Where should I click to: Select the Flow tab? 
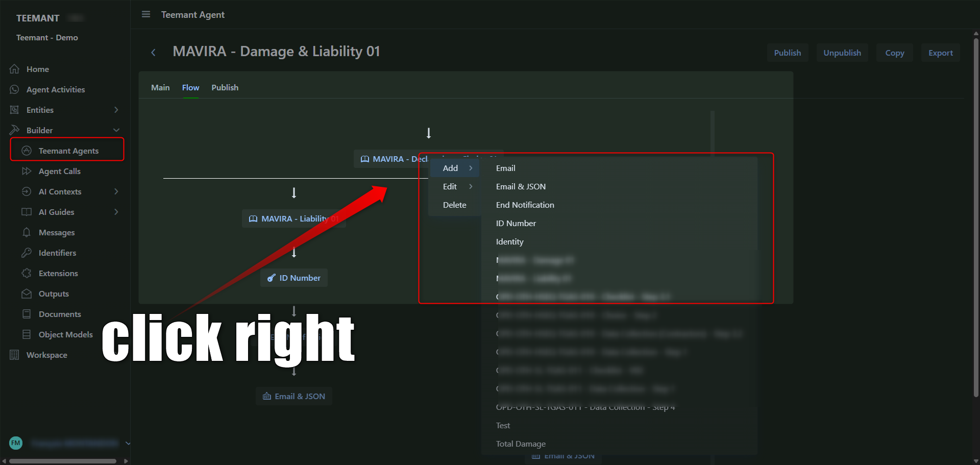[x=190, y=87]
